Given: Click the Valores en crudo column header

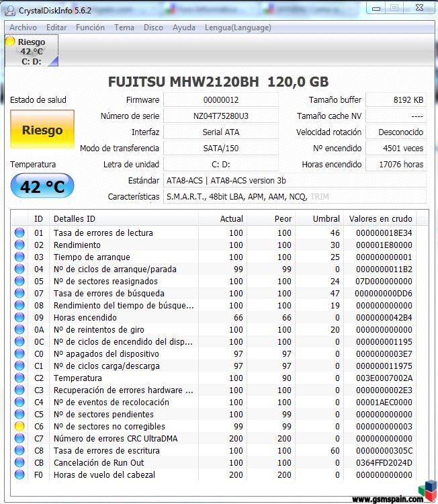Looking at the screenshot, I should coord(380,219).
